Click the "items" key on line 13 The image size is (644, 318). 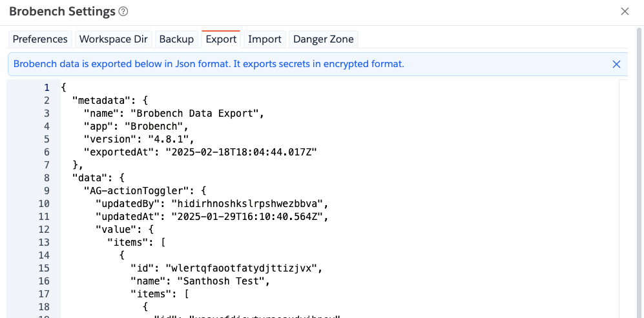[x=127, y=243]
